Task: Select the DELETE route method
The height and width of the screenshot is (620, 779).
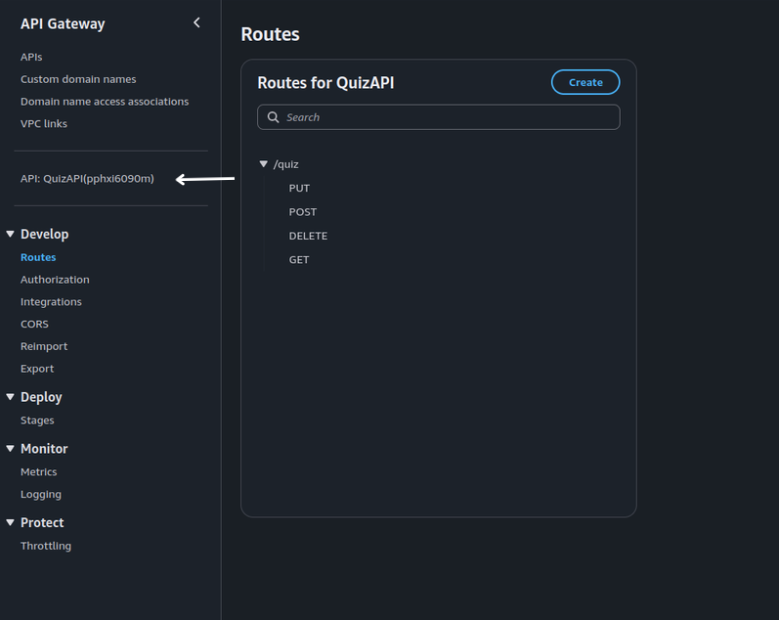Action: (308, 236)
